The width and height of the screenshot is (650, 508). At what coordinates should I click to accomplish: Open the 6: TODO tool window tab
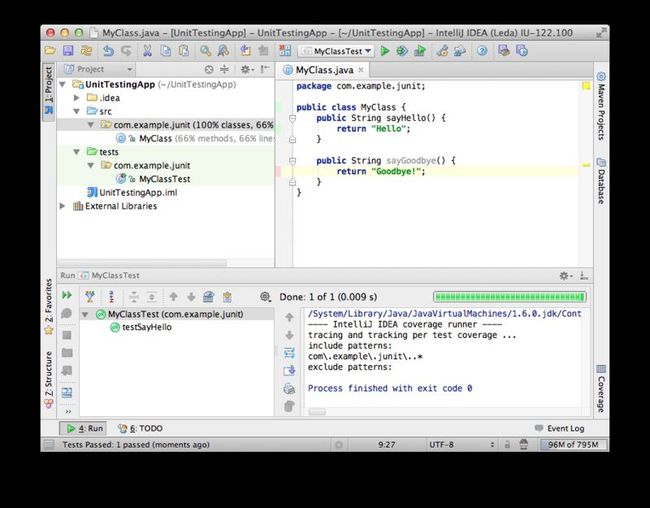[x=140, y=428]
